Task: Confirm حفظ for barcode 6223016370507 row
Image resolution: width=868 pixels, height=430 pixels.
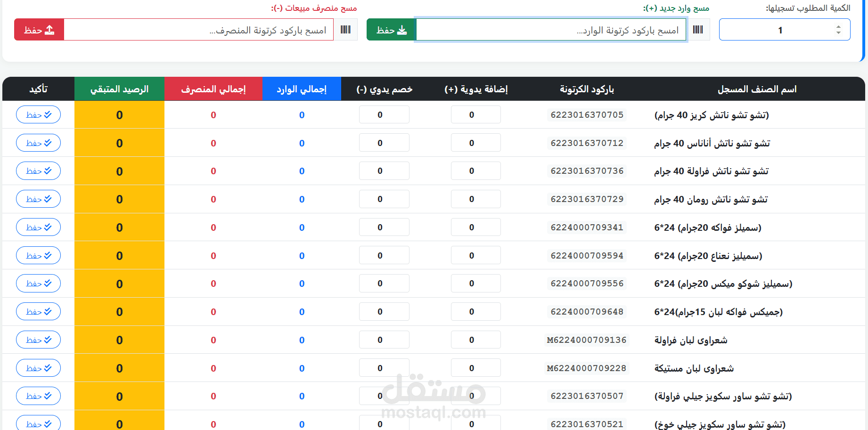Action: tap(39, 396)
